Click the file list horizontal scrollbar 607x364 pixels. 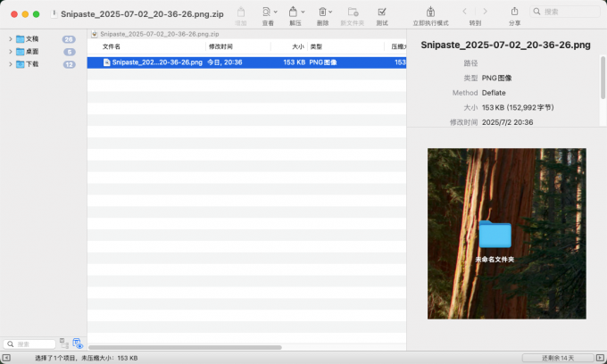pos(185,347)
